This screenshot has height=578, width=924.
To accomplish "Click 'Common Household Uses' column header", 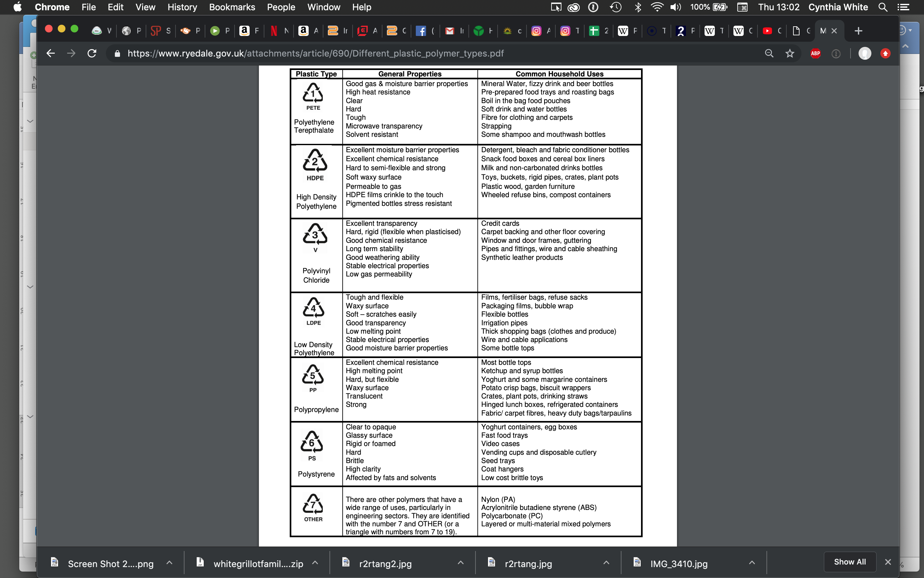I will 559,74.
